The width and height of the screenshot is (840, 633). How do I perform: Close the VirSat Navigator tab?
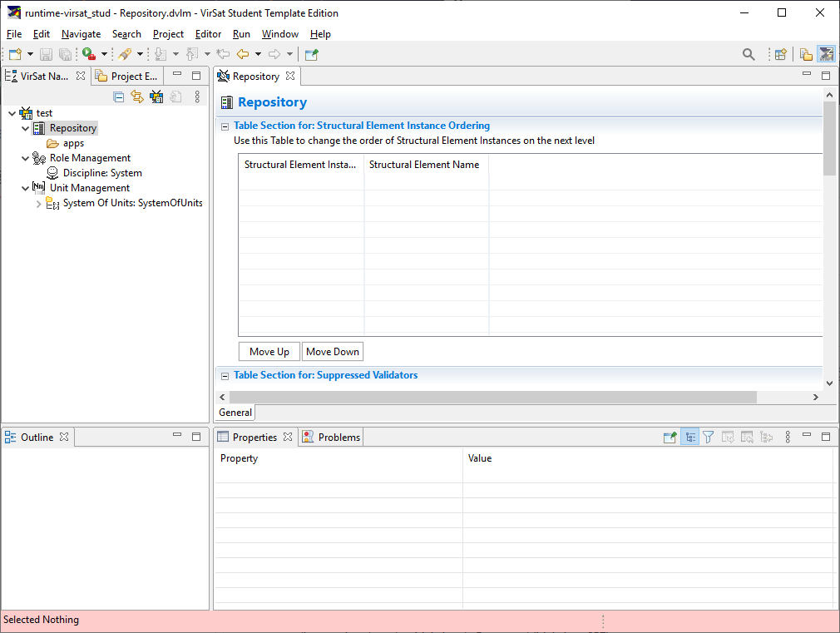(81, 77)
